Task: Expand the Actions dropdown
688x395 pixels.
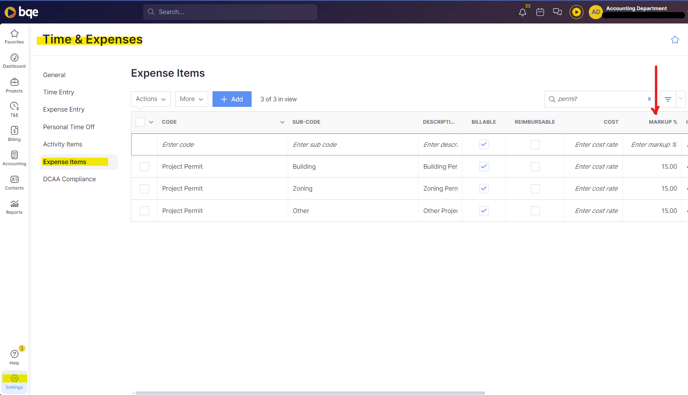Action: pyautogui.click(x=150, y=99)
